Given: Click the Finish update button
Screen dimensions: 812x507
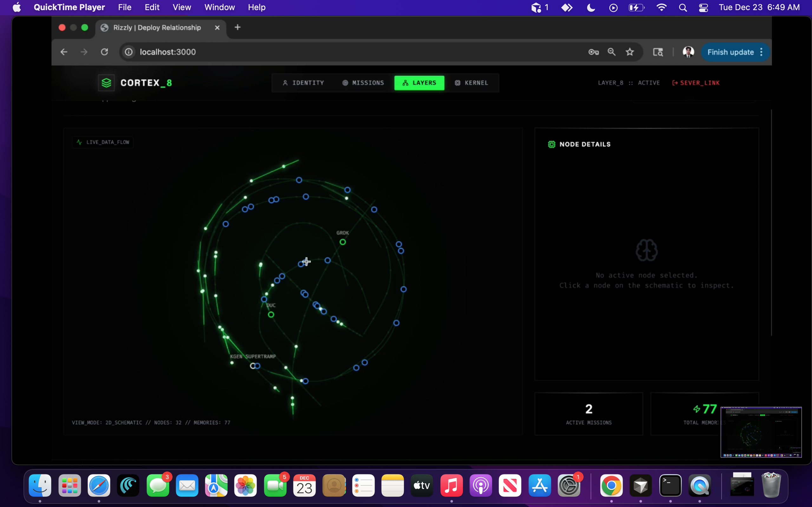Looking at the screenshot, I should pyautogui.click(x=730, y=52).
